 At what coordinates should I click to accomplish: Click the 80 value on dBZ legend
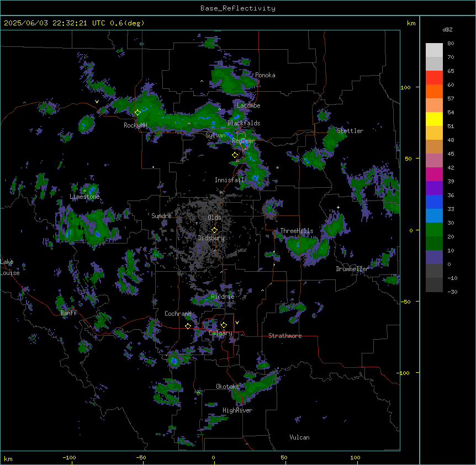[x=451, y=44]
